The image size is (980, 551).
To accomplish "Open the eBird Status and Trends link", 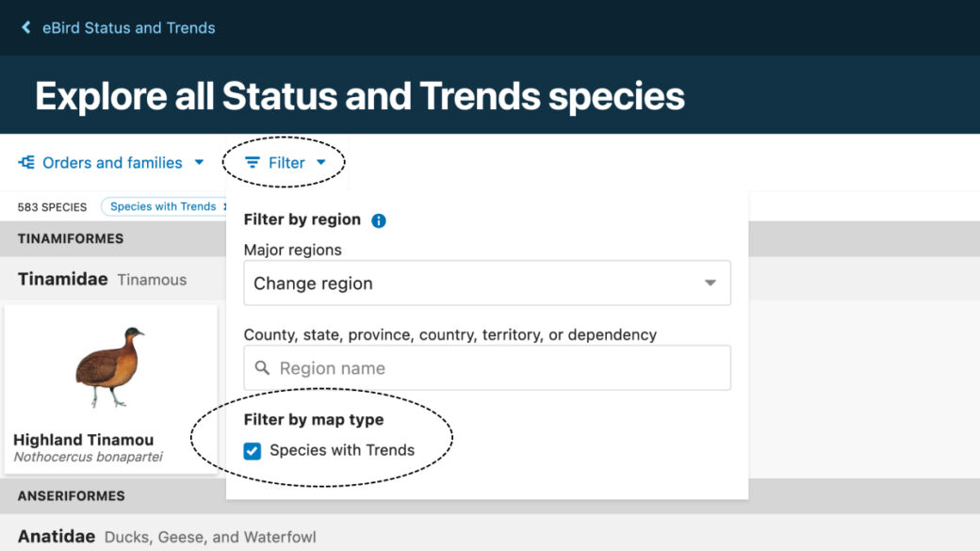I will [x=128, y=27].
